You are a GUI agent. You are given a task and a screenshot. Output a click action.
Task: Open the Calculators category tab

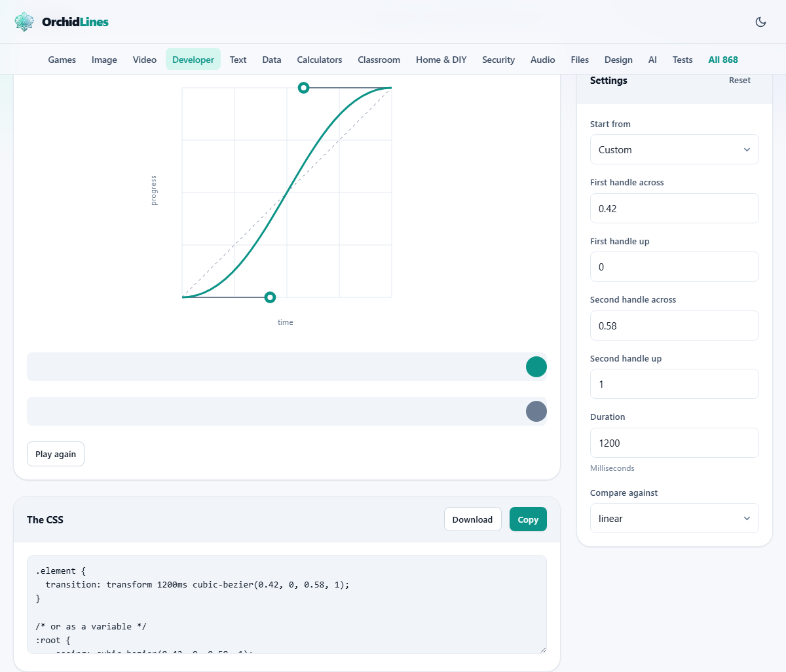tap(320, 60)
